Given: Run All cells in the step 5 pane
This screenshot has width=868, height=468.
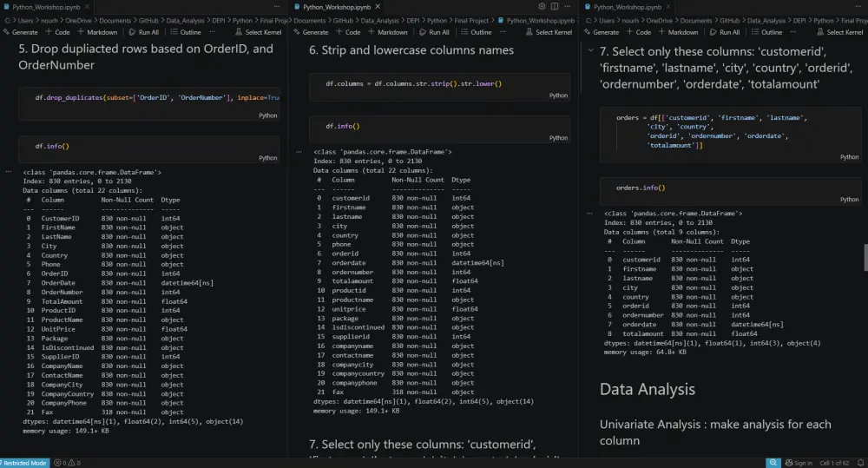Looking at the screenshot, I should (144, 32).
